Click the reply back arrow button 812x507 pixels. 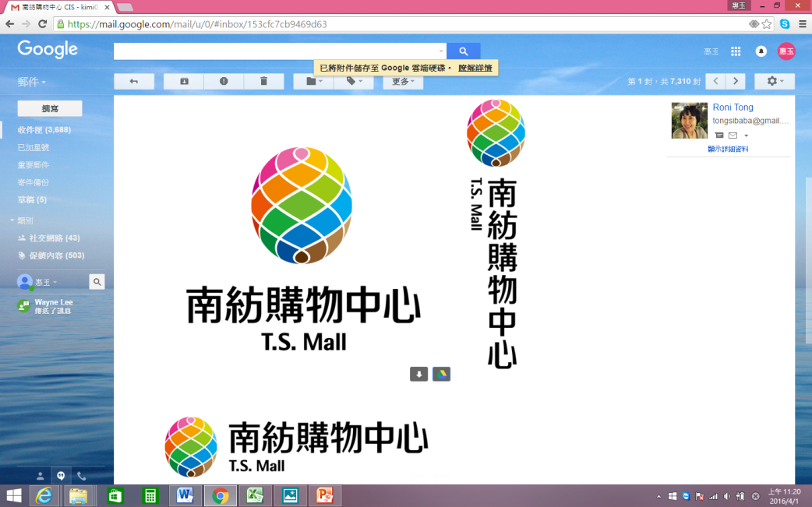[134, 81]
